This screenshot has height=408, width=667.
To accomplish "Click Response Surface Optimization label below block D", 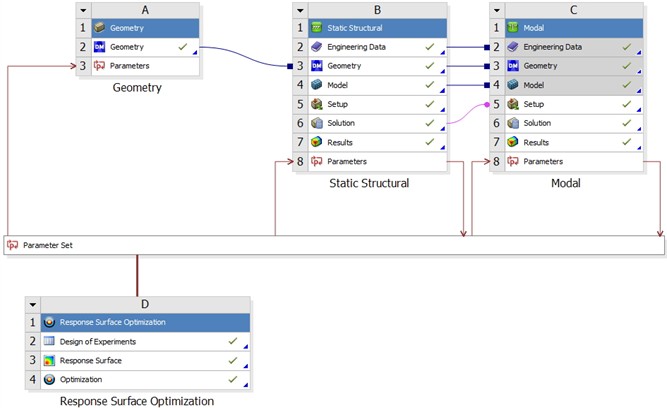I will [x=137, y=401].
